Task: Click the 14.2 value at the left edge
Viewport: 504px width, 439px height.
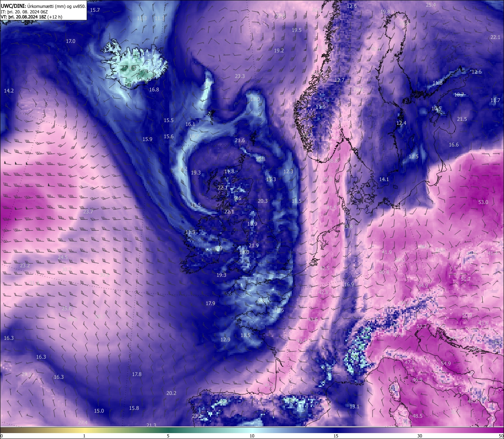Action: click(9, 91)
